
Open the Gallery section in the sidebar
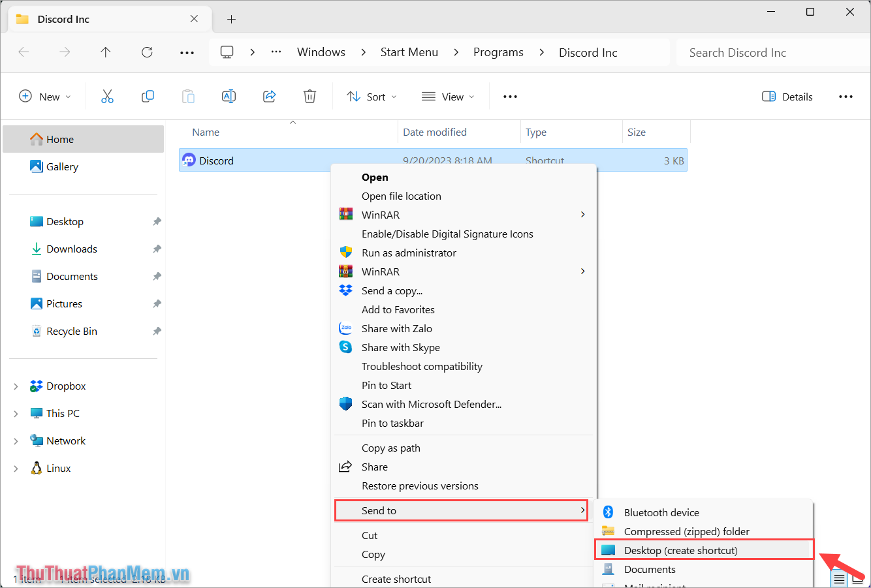(61, 166)
